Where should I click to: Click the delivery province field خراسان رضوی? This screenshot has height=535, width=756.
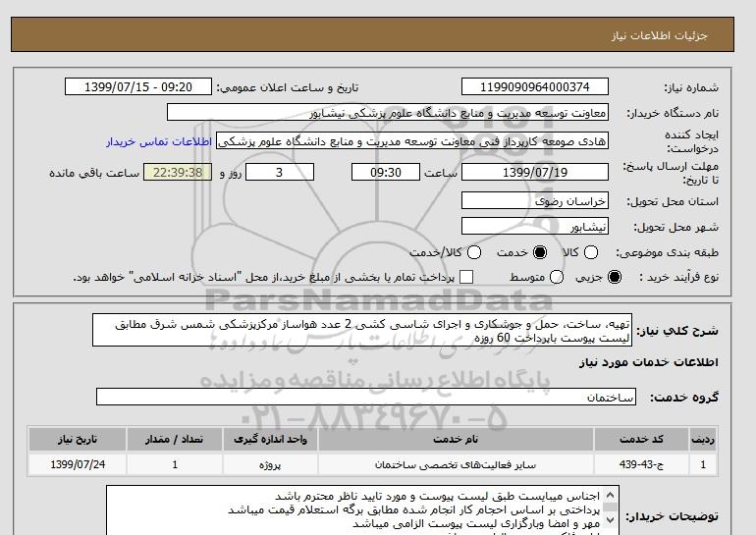tap(535, 200)
